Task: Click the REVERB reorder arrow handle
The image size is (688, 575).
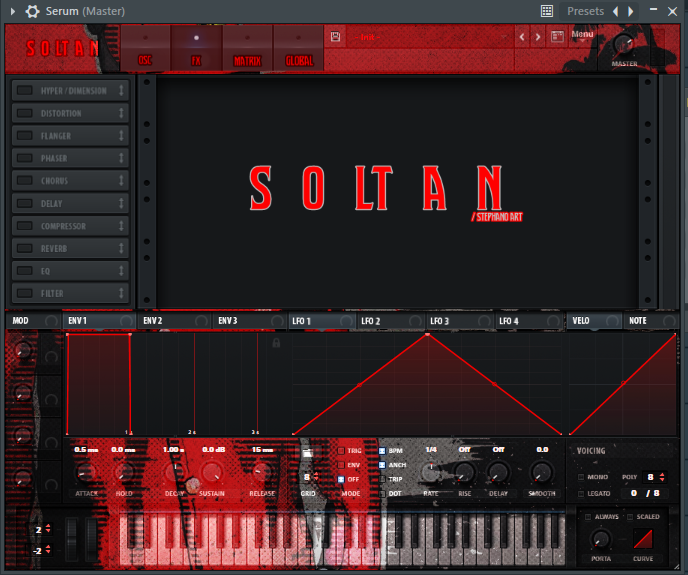Action: click(x=121, y=248)
